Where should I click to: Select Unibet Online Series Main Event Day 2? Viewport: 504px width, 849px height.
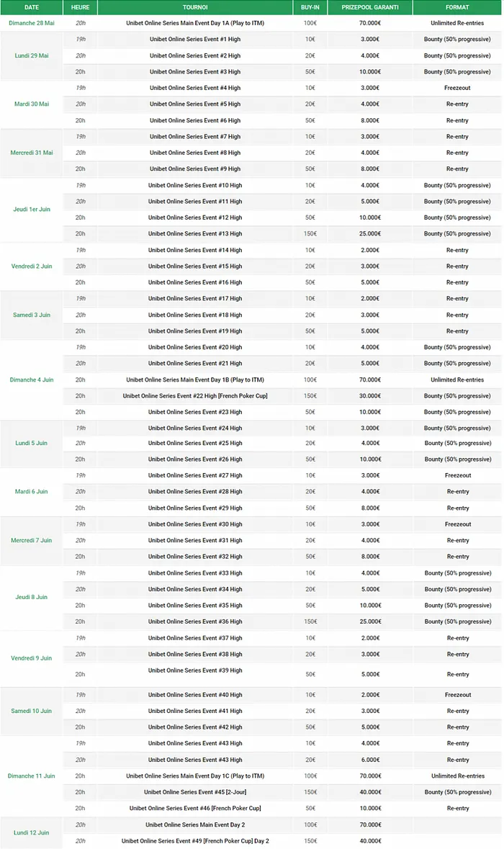pos(195,825)
